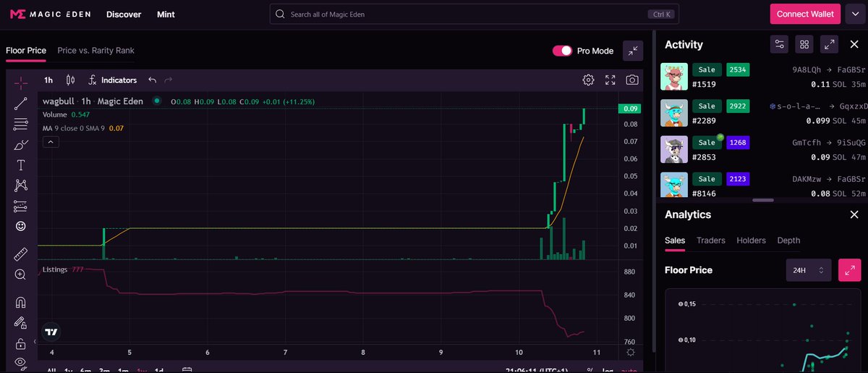Open time axis settings gear
868x373 pixels.
pos(631,352)
